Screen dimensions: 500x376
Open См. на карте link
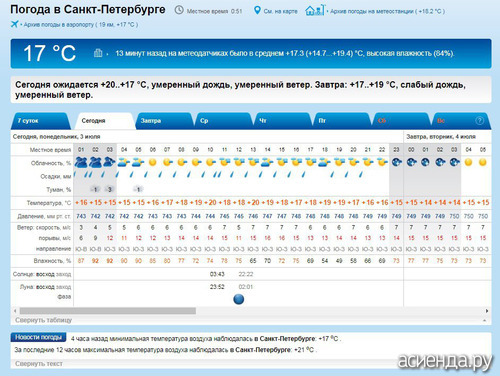280,11
